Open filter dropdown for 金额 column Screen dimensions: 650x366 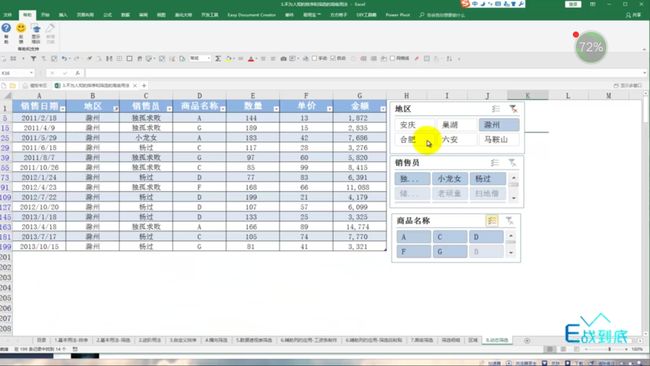(x=383, y=109)
